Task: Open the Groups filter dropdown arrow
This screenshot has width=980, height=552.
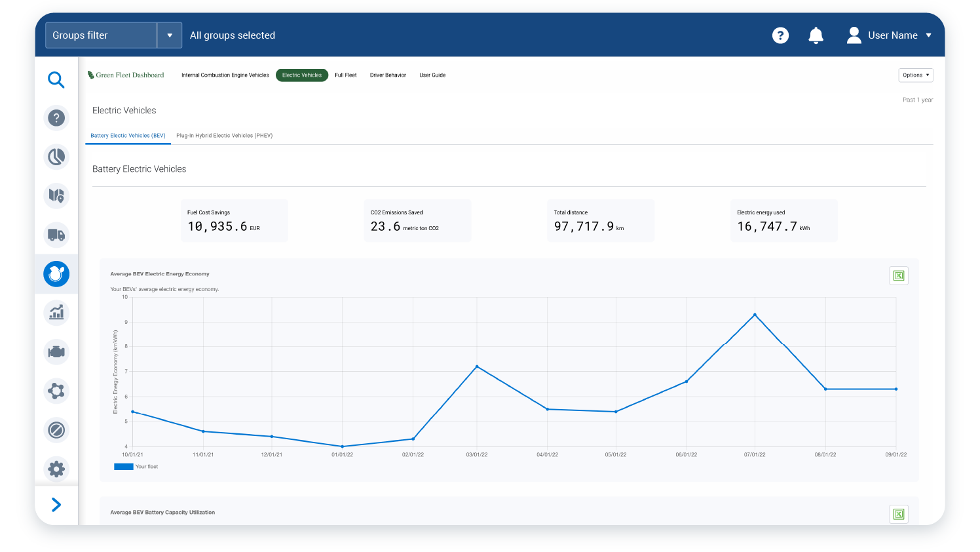Action: pos(170,35)
